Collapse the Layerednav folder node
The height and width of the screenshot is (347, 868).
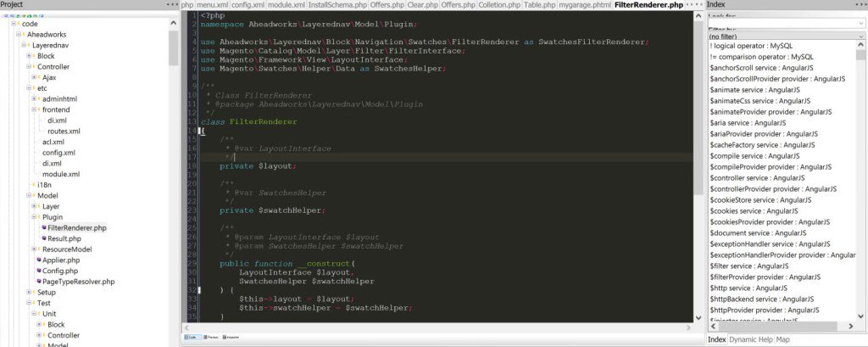tap(24, 46)
